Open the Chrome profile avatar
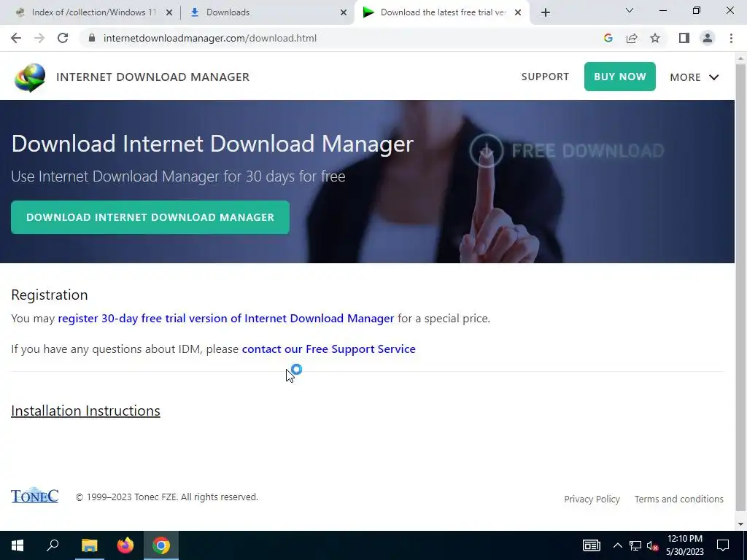This screenshot has width=747, height=560. [708, 38]
